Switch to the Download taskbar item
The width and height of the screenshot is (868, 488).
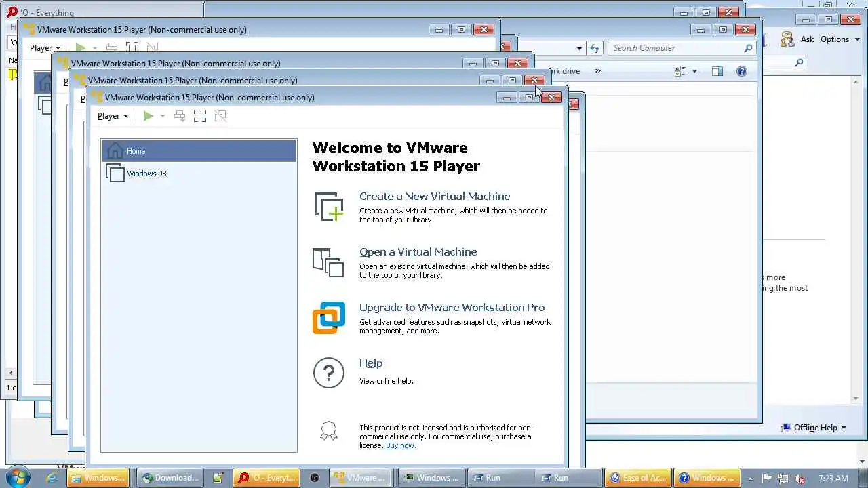click(x=170, y=478)
